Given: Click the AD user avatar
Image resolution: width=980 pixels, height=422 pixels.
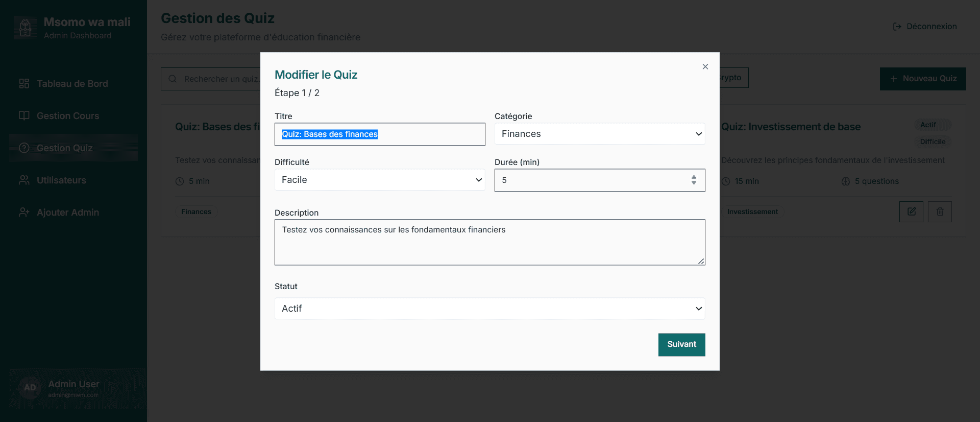Looking at the screenshot, I should point(30,388).
